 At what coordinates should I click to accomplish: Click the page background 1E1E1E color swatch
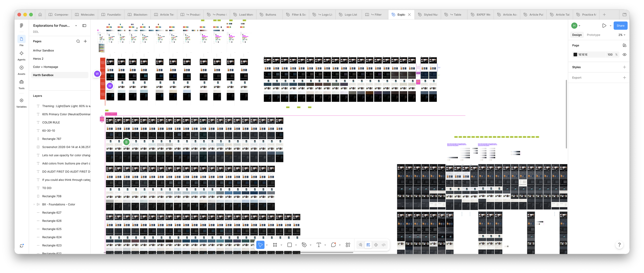tap(575, 55)
